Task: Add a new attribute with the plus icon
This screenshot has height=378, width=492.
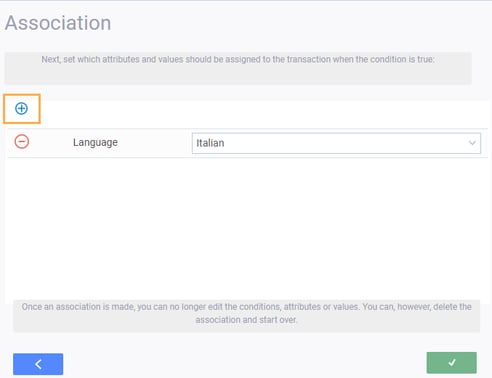Action: [21, 108]
